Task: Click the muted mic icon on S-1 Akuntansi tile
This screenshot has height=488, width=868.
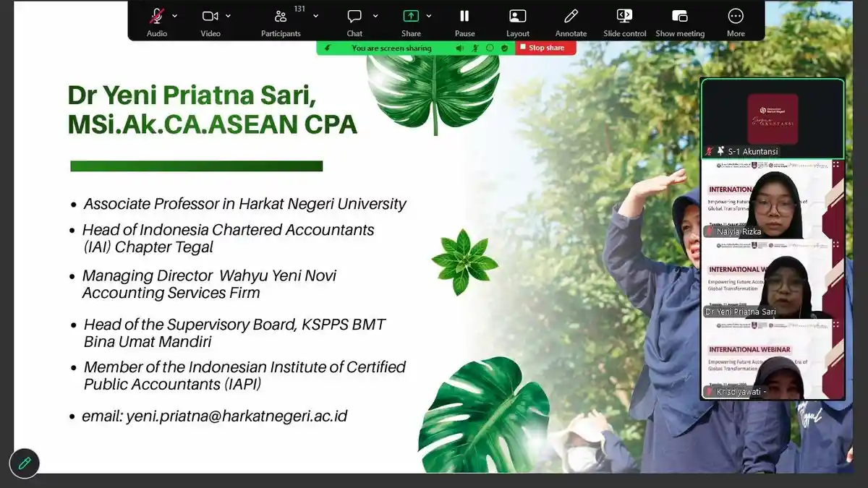Action: [710, 151]
